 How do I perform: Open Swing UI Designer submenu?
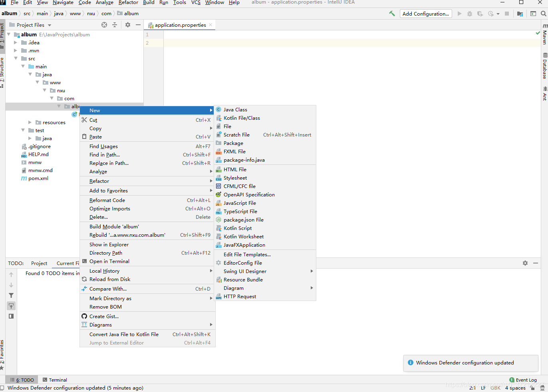[265, 271]
